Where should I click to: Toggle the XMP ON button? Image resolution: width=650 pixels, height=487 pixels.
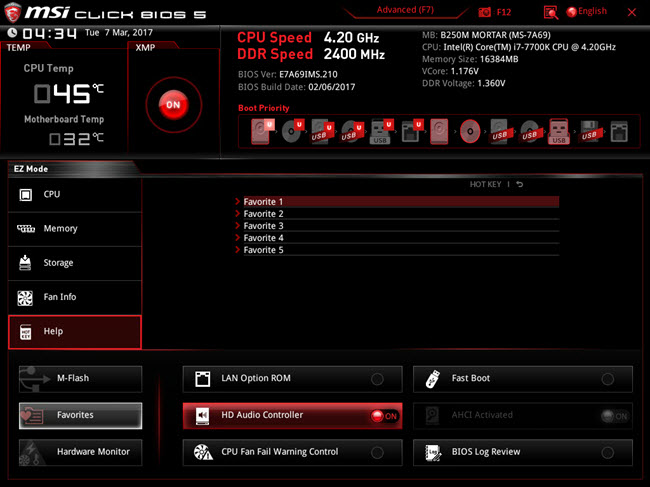point(173,104)
